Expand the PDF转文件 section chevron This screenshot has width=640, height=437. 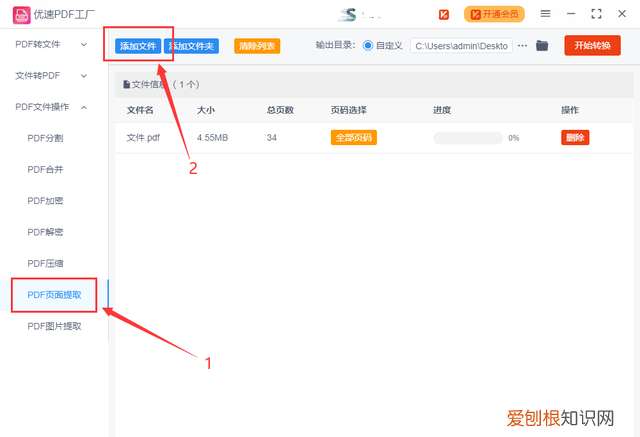(84, 44)
